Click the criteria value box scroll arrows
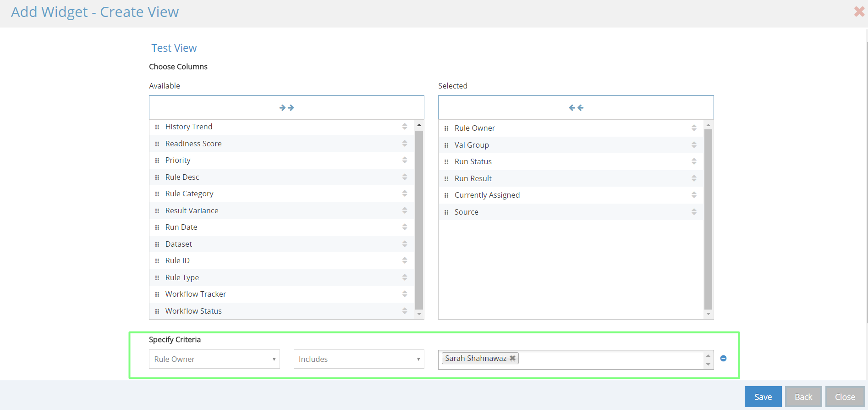 [708, 360]
